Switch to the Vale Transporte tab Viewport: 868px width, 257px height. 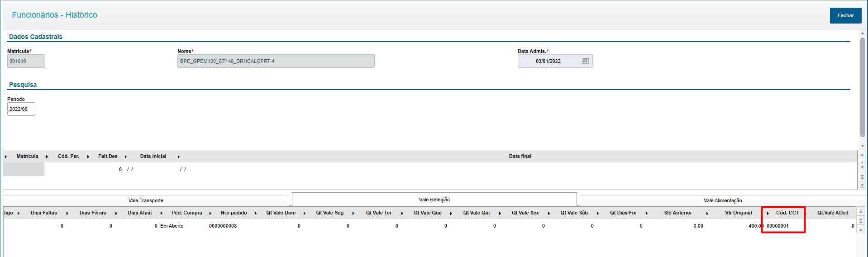click(146, 200)
